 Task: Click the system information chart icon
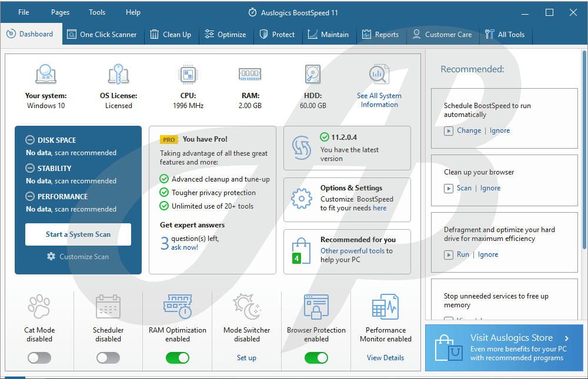[x=379, y=74]
